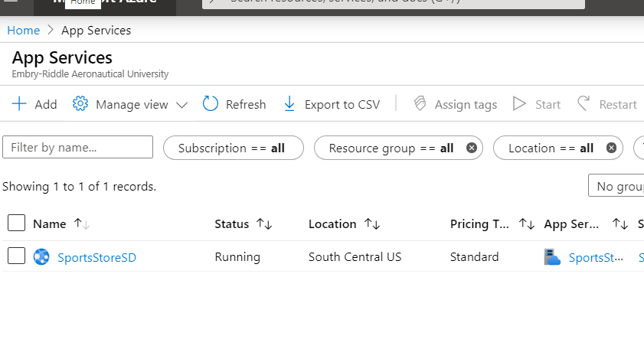This screenshot has height=349, width=644.
Task: Focus the Azure top search bar
Action: 394,3
